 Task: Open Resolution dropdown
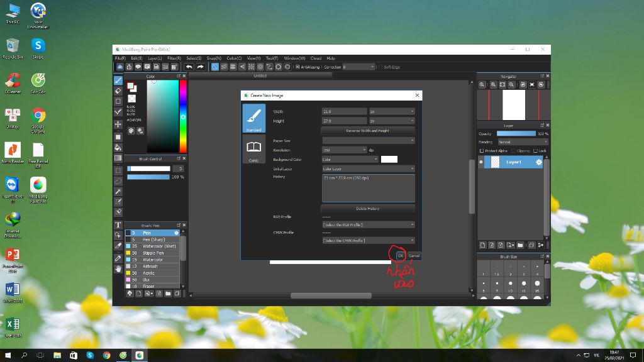coord(344,150)
